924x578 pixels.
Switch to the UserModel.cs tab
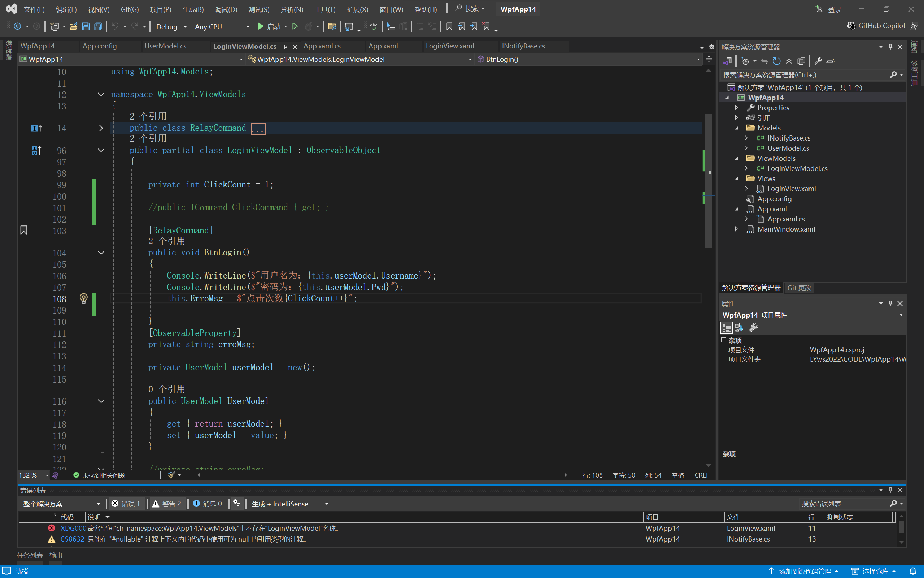pos(165,46)
